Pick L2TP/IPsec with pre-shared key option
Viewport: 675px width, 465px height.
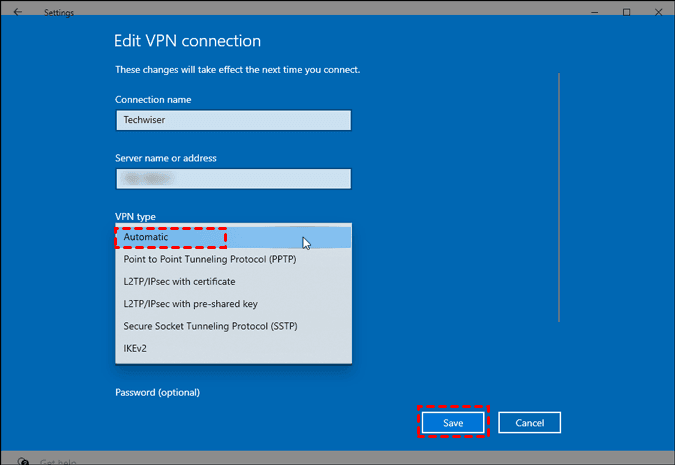coord(233,304)
